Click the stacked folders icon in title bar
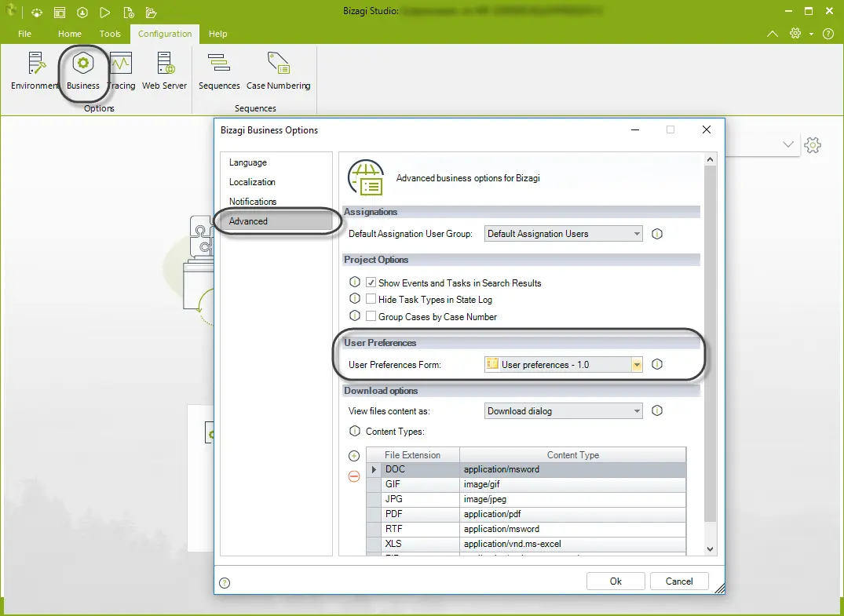Screen dimensions: 844x616 [152, 12]
